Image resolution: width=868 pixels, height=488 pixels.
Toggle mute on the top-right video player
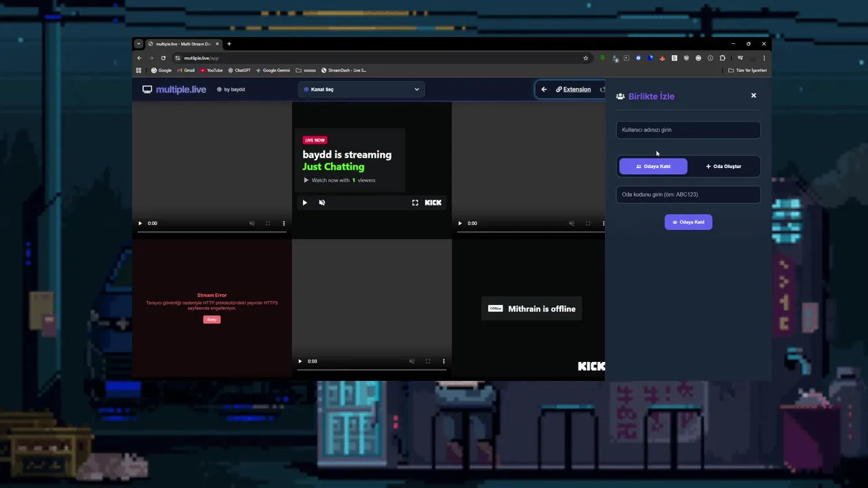[x=571, y=223]
